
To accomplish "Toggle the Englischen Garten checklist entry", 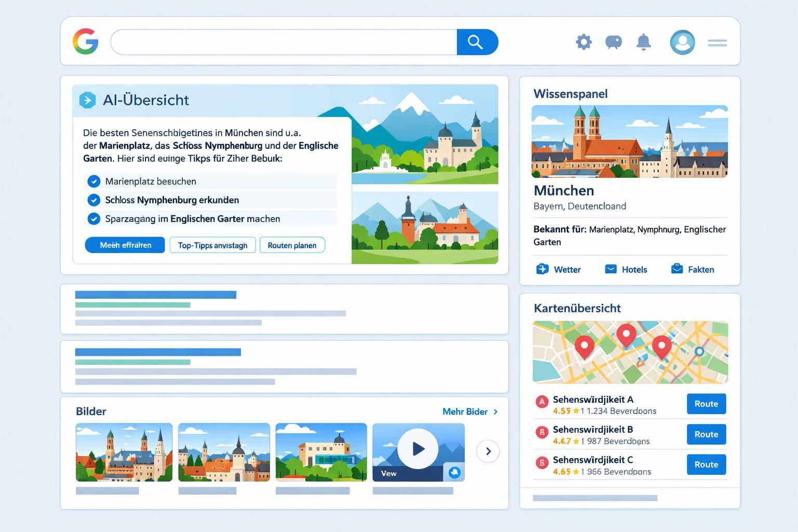I will pyautogui.click(x=94, y=219).
